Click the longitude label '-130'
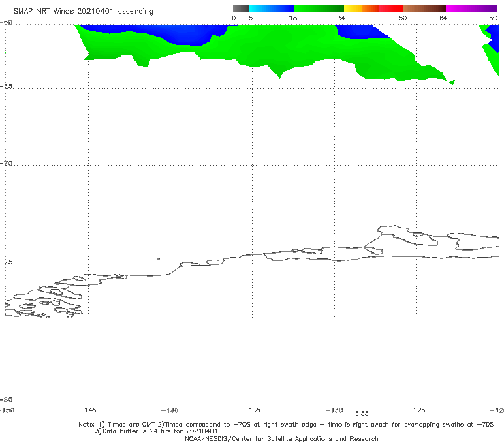504x443 pixels. pyautogui.click(x=334, y=410)
